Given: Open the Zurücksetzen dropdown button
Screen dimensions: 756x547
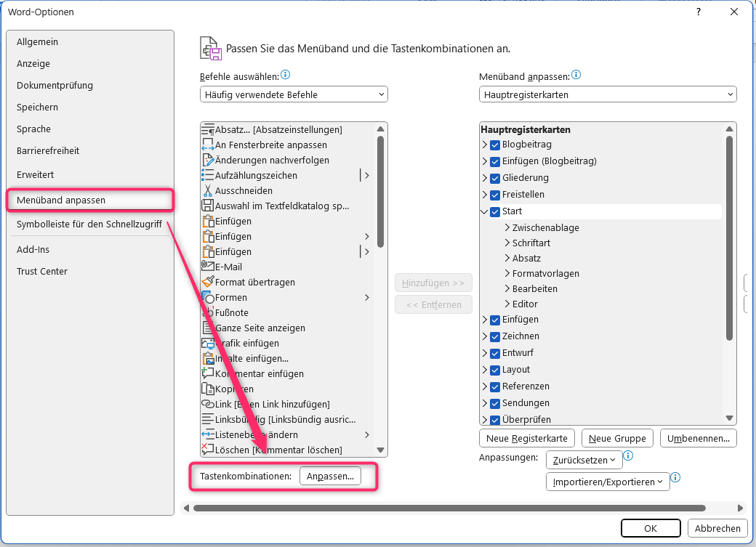Looking at the screenshot, I should [x=584, y=460].
